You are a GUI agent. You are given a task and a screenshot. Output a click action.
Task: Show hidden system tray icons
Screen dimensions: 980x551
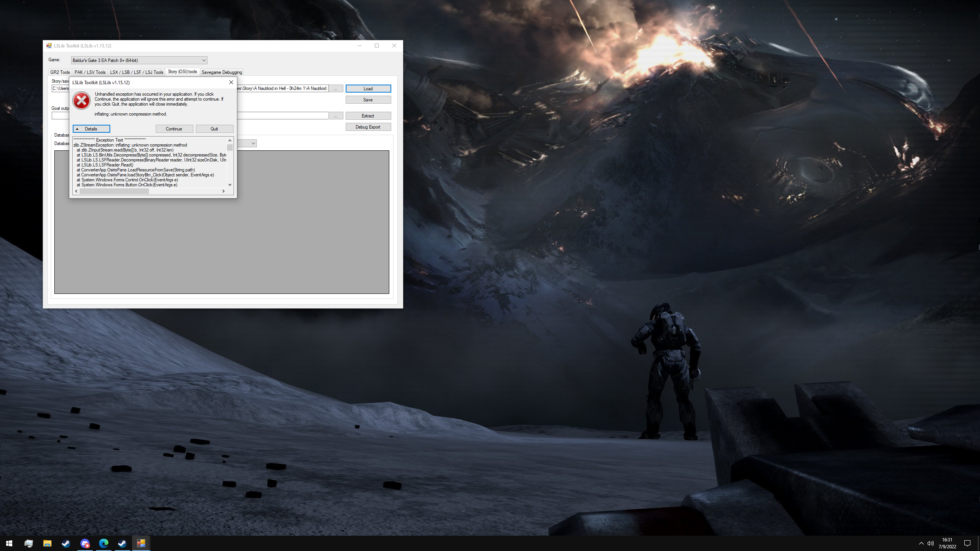click(921, 543)
